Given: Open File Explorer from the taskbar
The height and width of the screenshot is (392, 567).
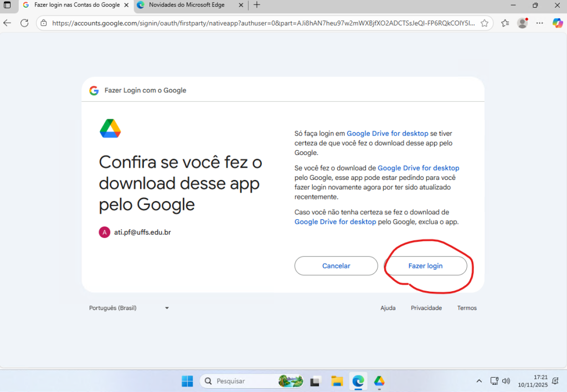Looking at the screenshot, I should pos(337,381).
